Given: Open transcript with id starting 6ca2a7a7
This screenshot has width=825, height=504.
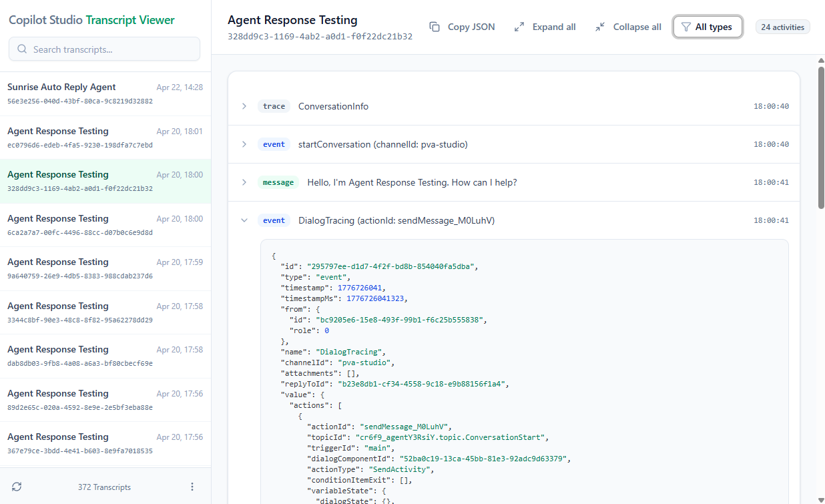Looking at the screenshot, I should (x=105, y=225).
